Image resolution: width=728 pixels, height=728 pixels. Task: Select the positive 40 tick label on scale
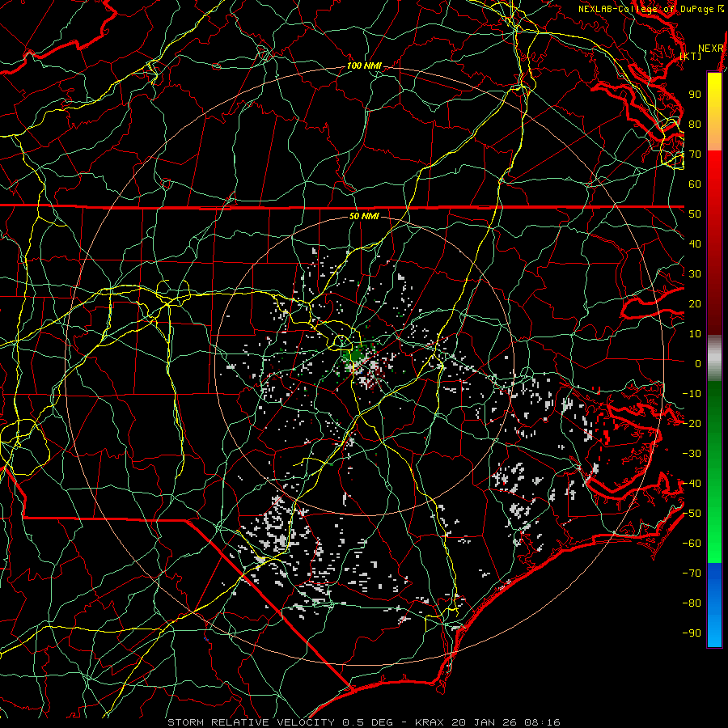pos(695,244)
